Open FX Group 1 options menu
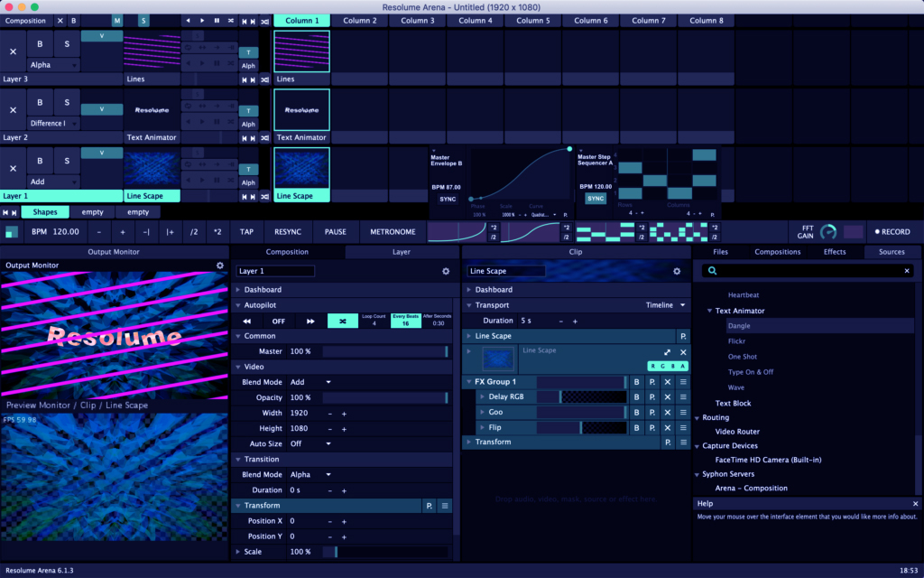 pos(683,382)
